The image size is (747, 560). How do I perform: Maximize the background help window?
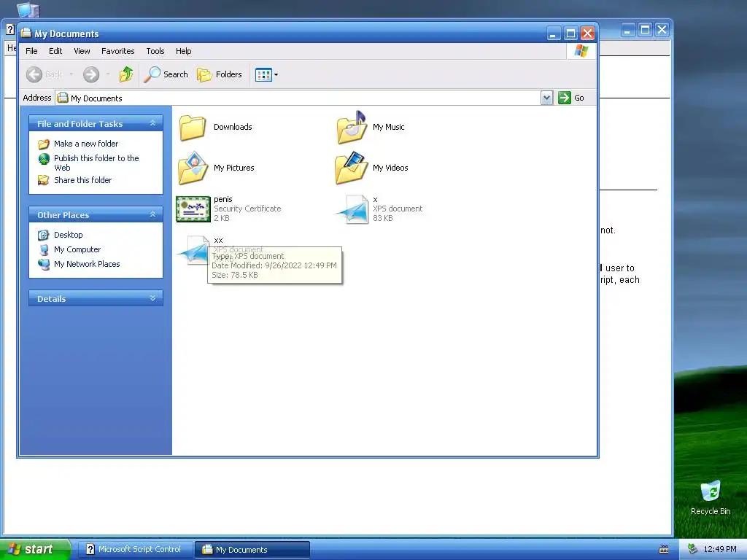[x=645, y=30]
